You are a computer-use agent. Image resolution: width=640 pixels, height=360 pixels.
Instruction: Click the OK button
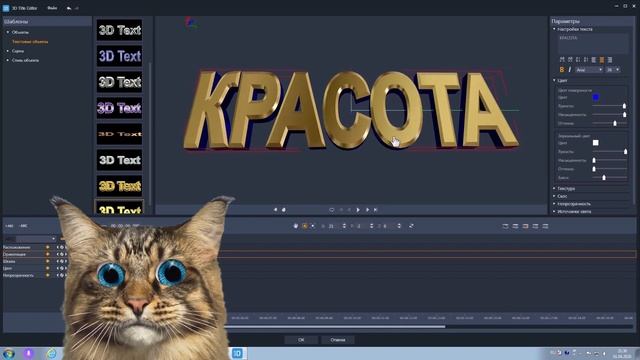click(x=301, y=340)
